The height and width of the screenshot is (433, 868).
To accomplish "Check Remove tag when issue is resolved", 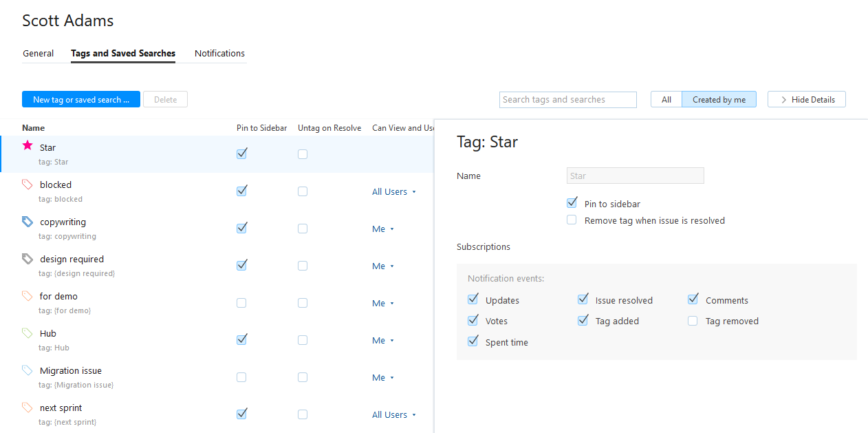I will tap(572, 220).
